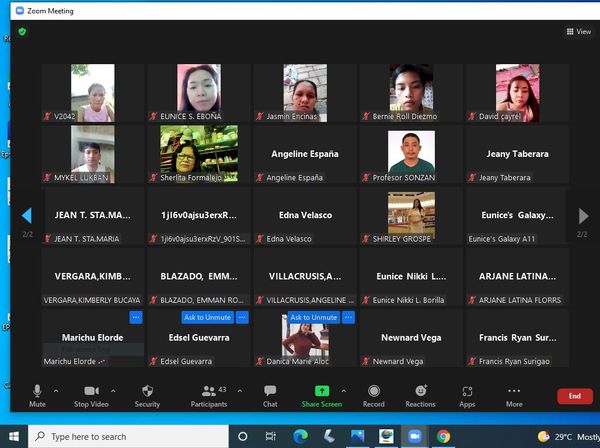Click the green Share Screen icon
The width and height of the screenshot is (600, 448).
321,390
